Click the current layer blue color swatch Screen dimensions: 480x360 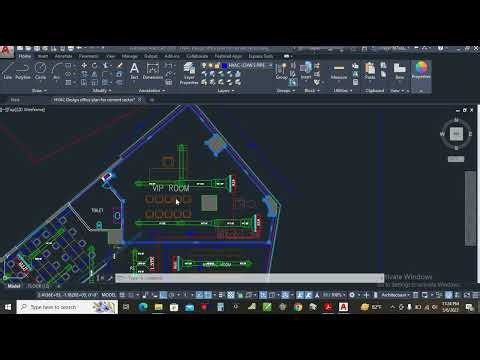tap(224, 66)
